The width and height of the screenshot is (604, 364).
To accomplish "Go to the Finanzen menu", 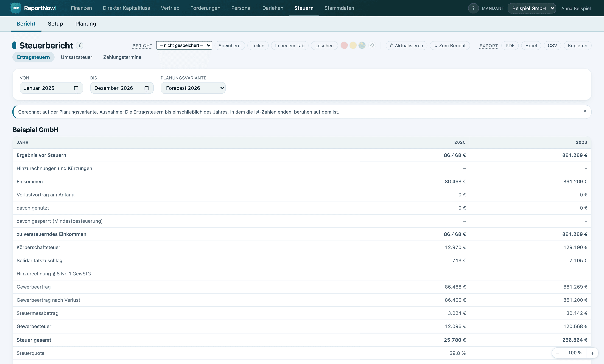I will [x=81, y=8].
